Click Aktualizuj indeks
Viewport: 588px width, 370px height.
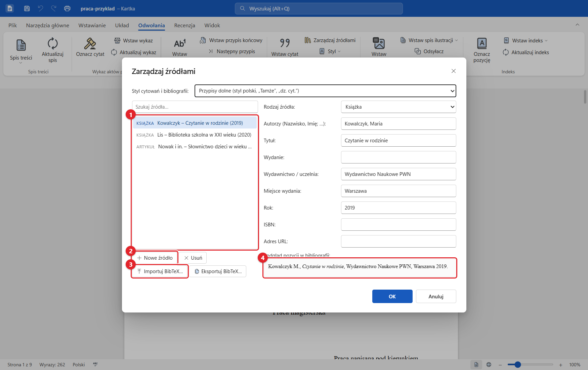(x=526, y=52)
